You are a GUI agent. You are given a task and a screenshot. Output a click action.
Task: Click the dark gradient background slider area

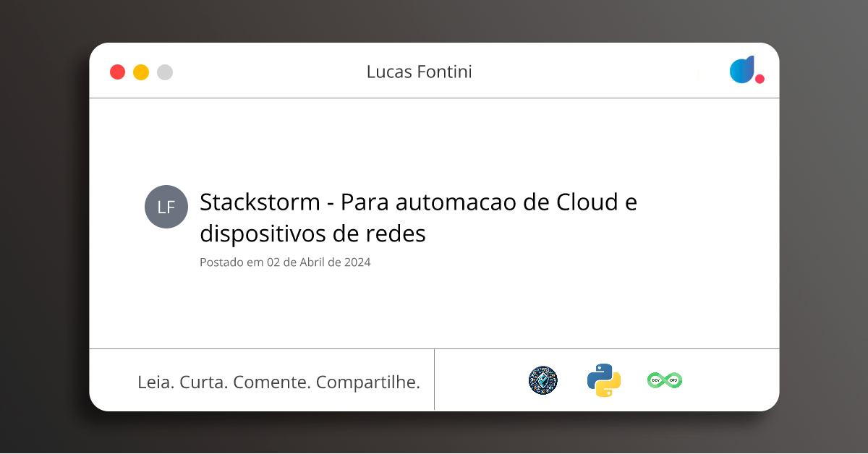(43, 227)
